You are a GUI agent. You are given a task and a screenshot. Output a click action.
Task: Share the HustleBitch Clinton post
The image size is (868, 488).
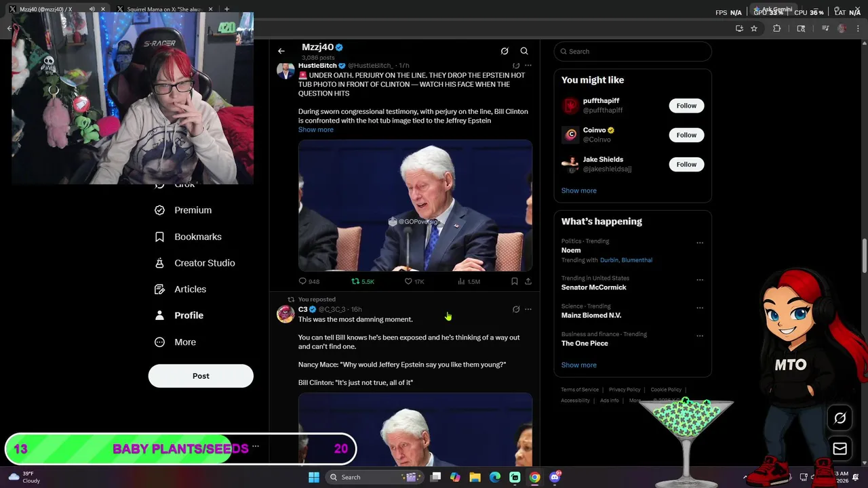pyautogui.click(x=528, y=281)
